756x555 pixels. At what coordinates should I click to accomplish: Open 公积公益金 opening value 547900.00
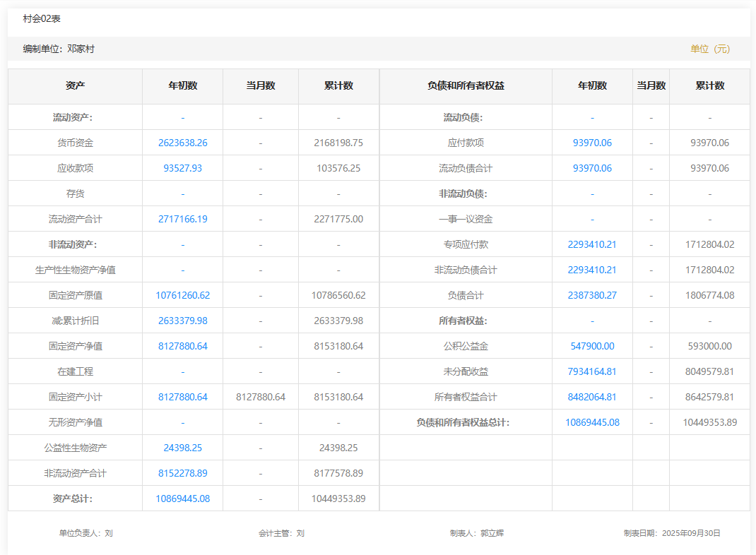point(592,346)
